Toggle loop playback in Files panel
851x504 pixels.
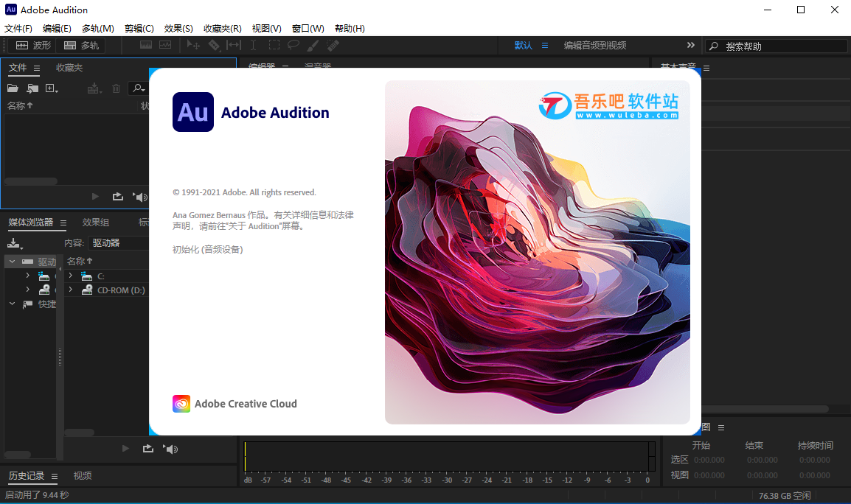point(118,197)
